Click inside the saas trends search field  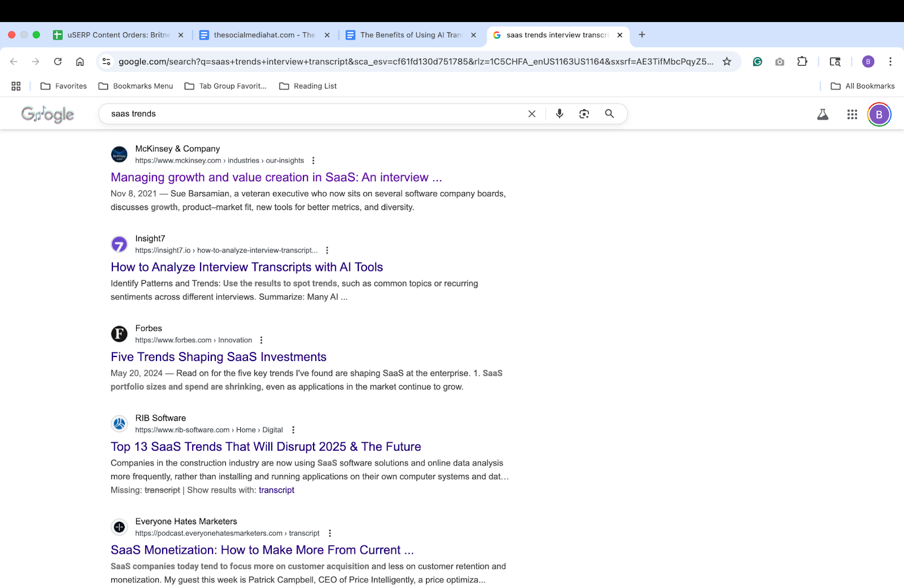point(316,114)
